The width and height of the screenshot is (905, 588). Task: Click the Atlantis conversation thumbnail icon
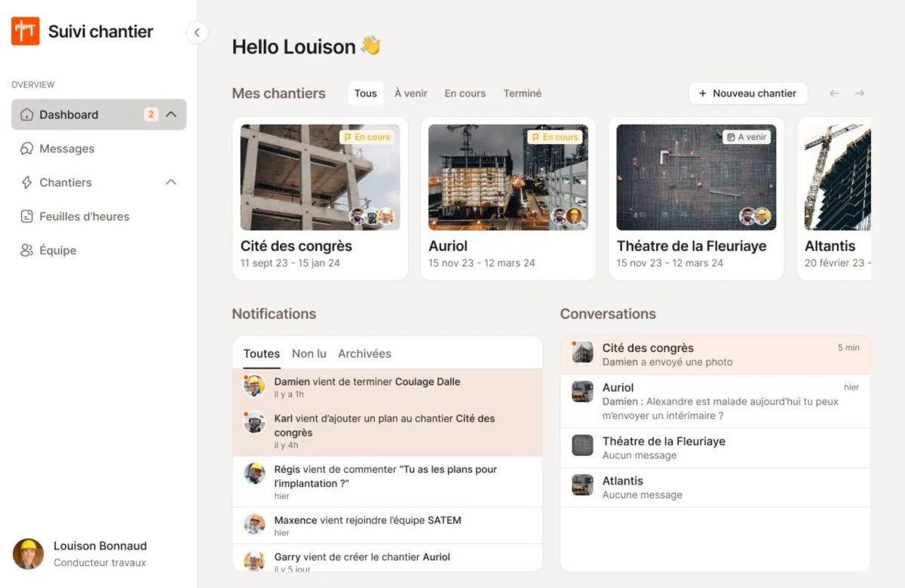pos(582,485)
